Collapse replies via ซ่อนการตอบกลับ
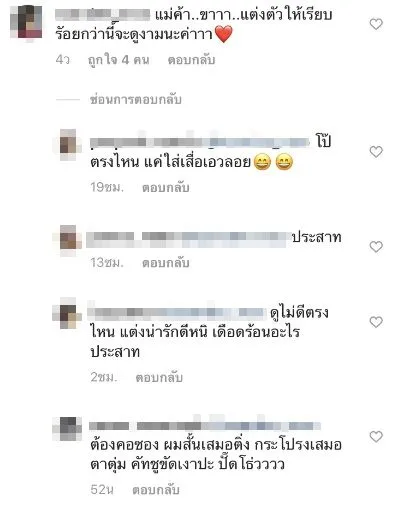The width and height of the screenshot is (405, 516). click(x=135, y=100)
